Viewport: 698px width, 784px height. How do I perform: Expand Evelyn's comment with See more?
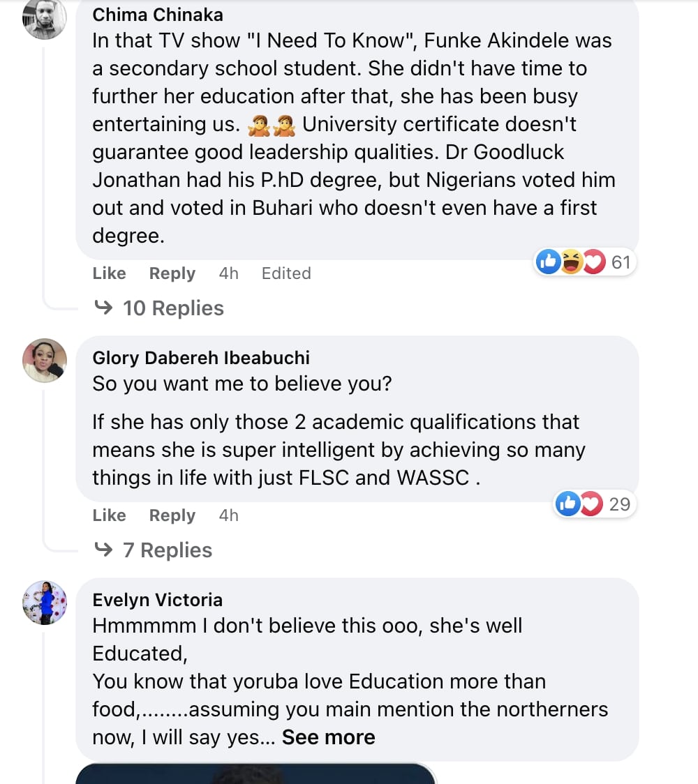pos(329,737)
